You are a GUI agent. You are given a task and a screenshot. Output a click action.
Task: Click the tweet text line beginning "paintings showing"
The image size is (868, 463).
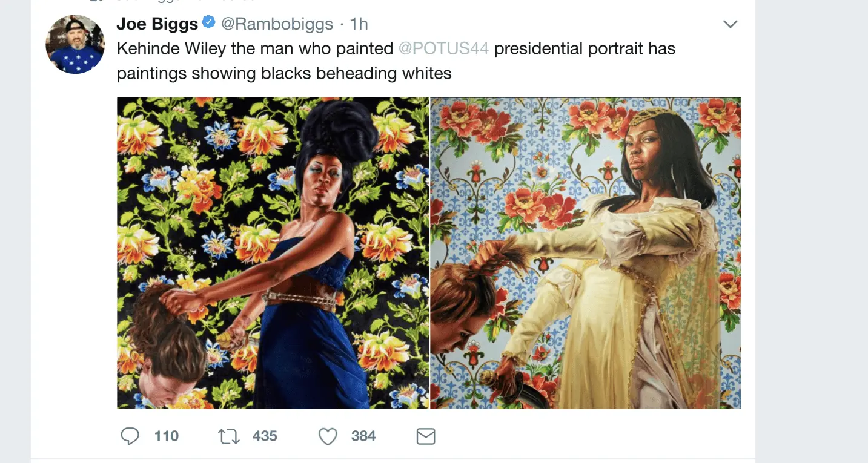(283, 73)
